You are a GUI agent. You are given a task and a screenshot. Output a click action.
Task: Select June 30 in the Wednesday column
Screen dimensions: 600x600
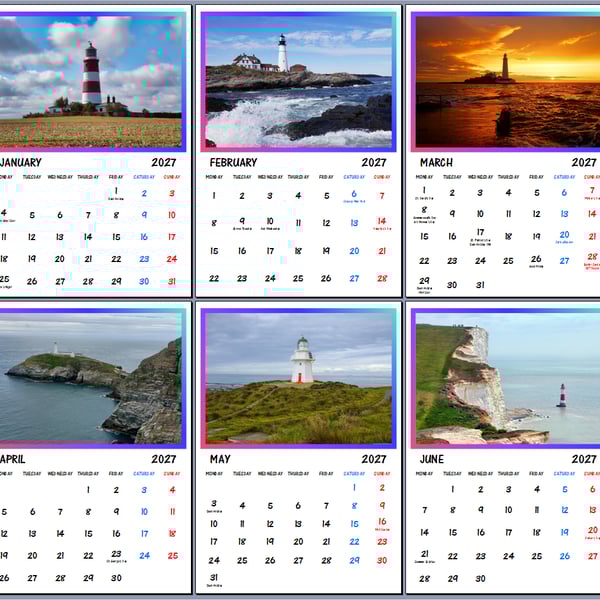(x=480, y=579)
